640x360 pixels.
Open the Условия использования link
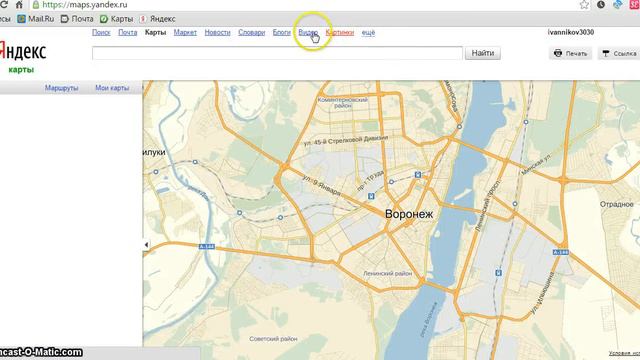tap(624, 353)
